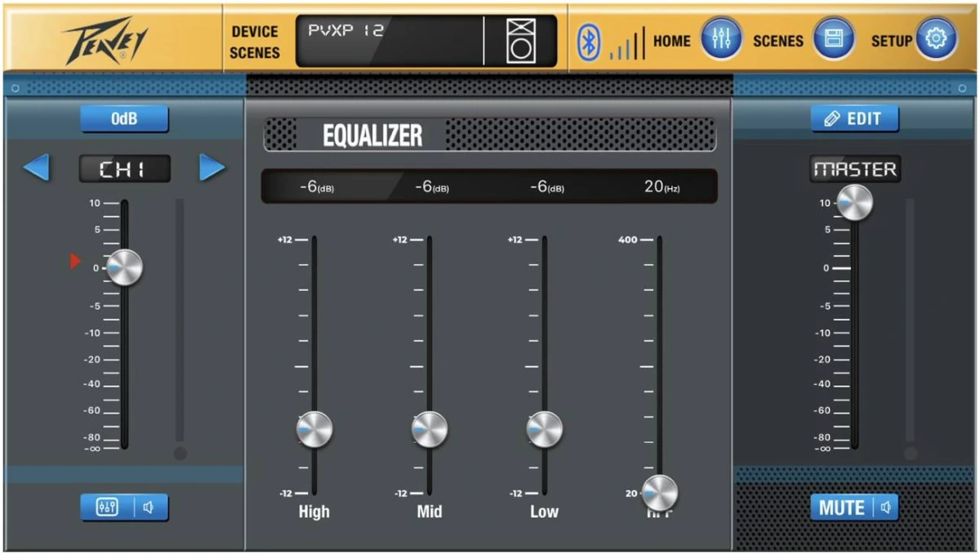Screen dimensions: 980x555
Task: Open Setup gear icon
Action: click(x=935, y=40)
